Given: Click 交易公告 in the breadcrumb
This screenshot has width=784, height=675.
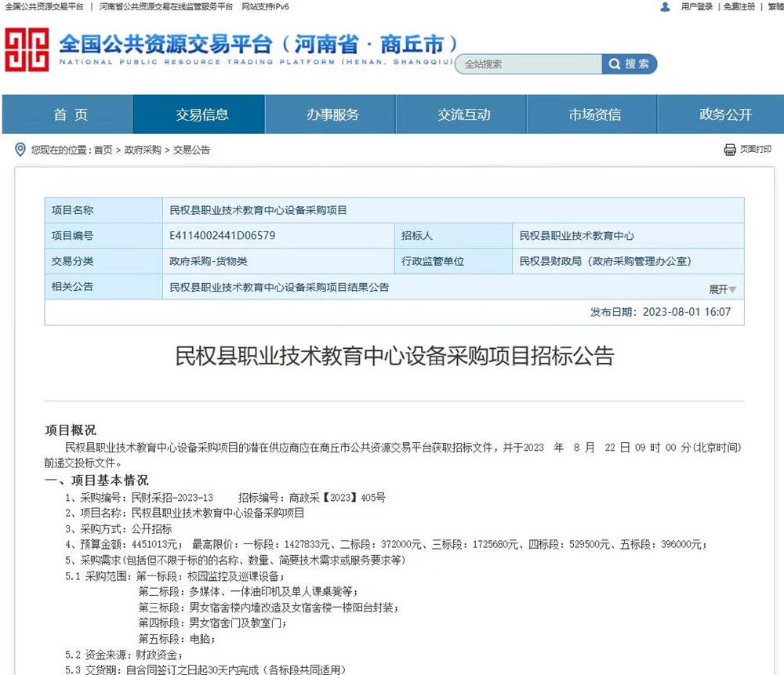Looking at the screenshot, I should (191, 150).
